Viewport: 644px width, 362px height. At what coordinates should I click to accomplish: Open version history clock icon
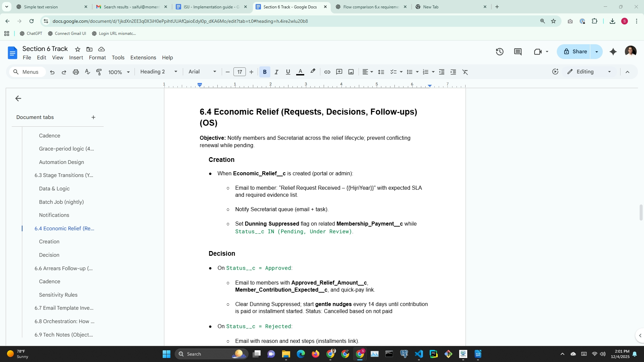(500, 52)
